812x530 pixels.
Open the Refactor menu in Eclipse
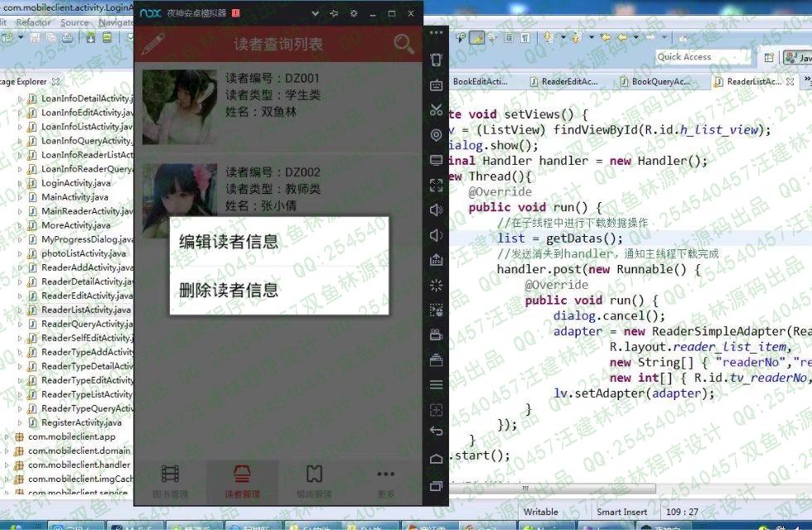point(33,22)
